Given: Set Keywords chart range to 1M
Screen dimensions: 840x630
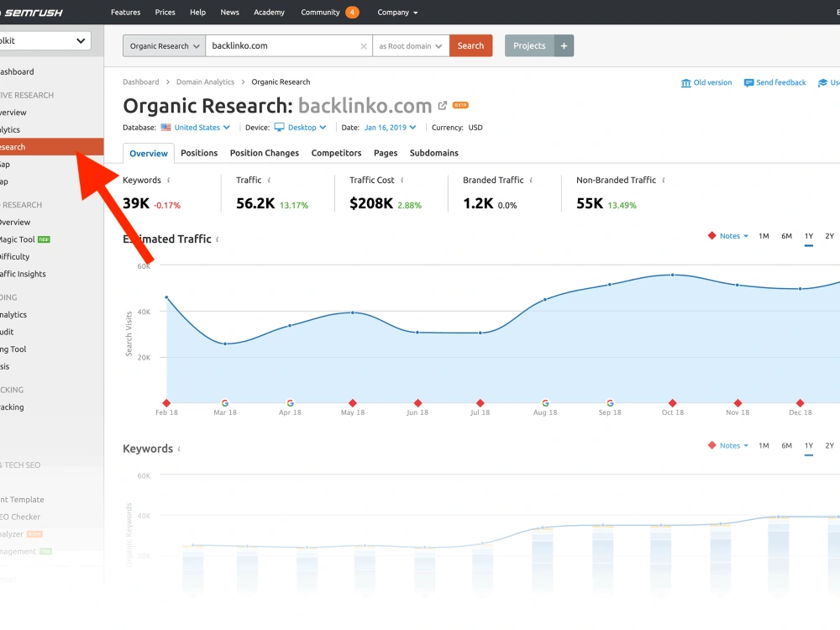Looking at the screenshot, I should [x=764, y=446].
